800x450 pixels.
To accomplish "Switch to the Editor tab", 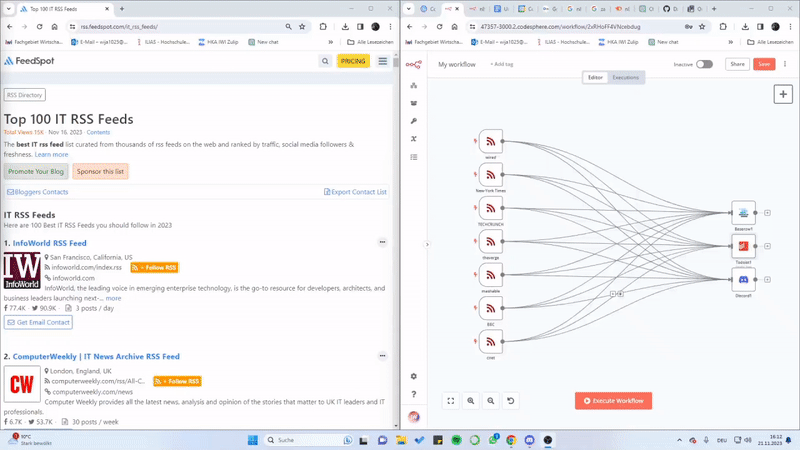I will [595, 78].
